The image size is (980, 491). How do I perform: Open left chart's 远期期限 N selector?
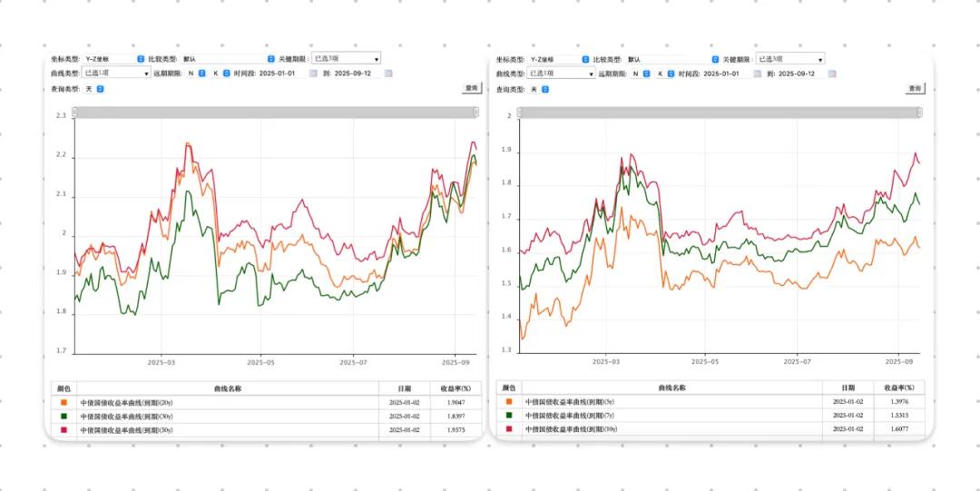(x=201, y=74)
